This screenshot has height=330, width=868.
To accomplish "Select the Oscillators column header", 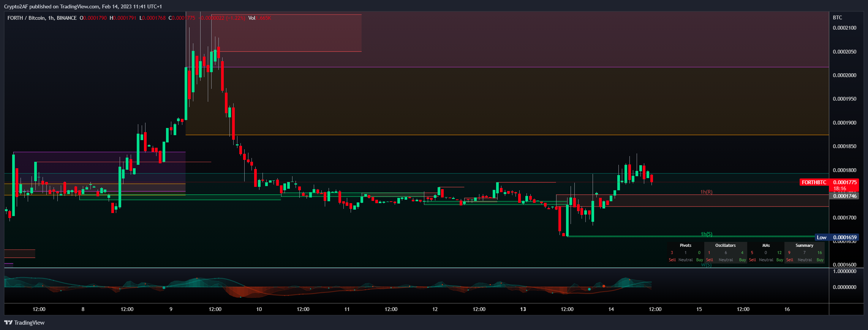I will click(726, 245).
